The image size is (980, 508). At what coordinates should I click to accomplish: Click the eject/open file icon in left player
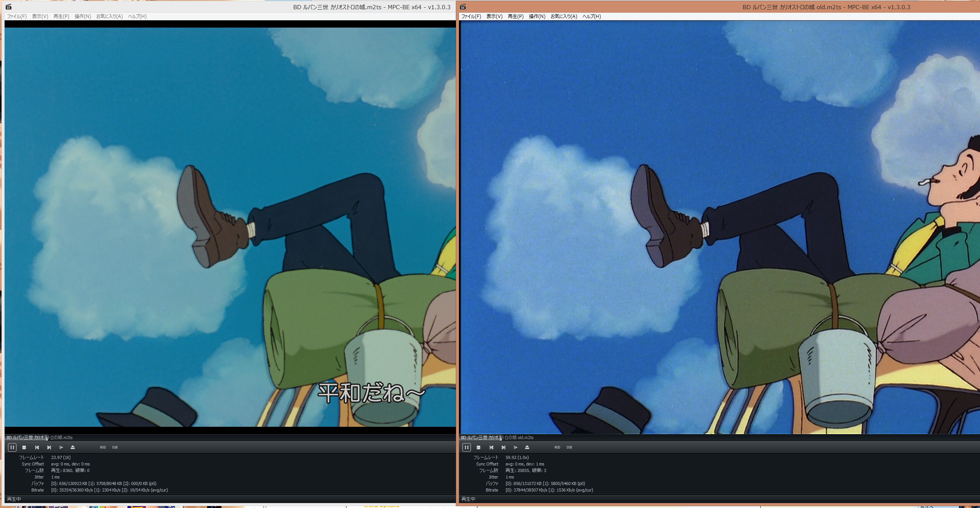[x=73, y=447]
